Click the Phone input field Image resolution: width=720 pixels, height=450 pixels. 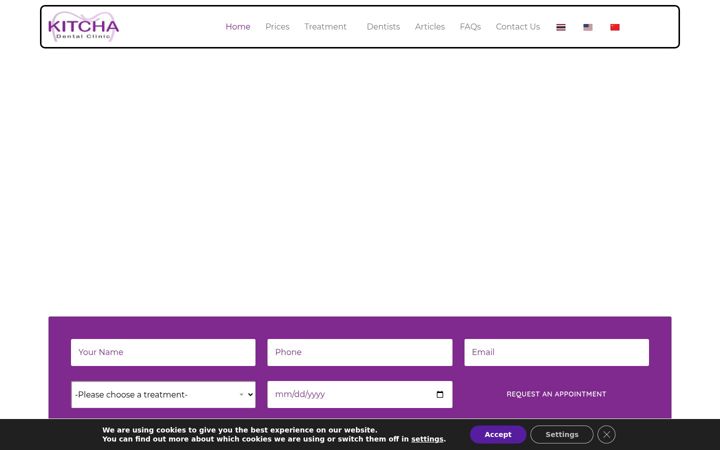360,352
